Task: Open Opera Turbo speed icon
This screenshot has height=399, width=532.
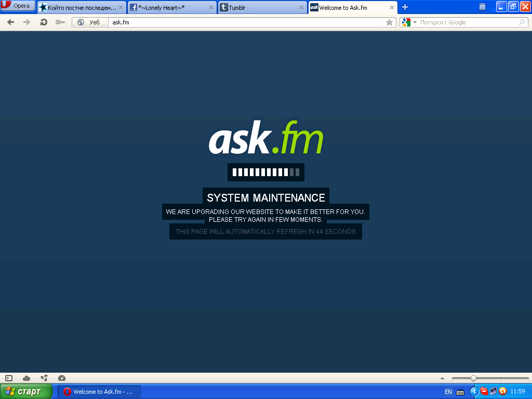Action: [x=62, y=378]
